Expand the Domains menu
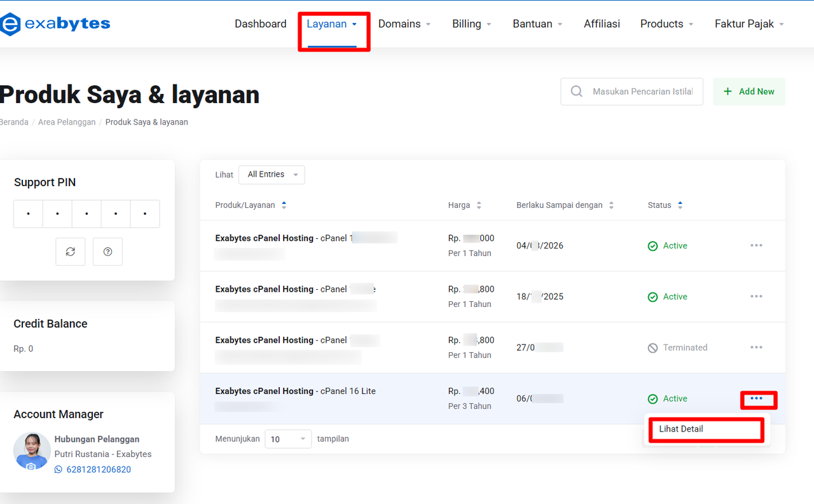The width and height of the screenshot is (814, 504). point(404,24)
